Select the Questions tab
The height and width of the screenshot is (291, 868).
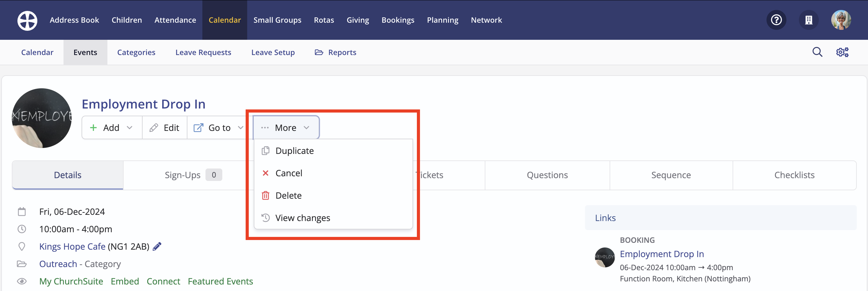point(547,175)
